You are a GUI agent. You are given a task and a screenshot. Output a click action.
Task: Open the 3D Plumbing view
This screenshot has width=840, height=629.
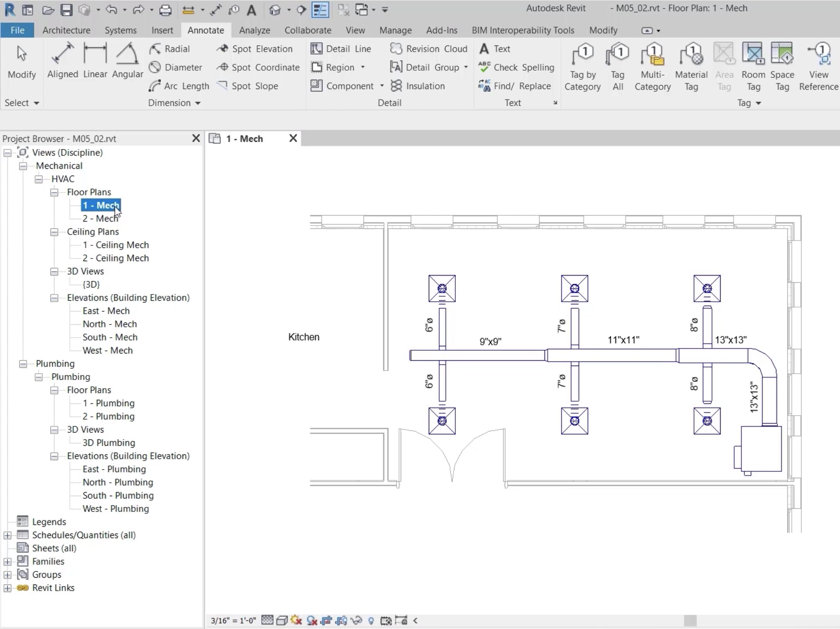click(x=109, y=443)
